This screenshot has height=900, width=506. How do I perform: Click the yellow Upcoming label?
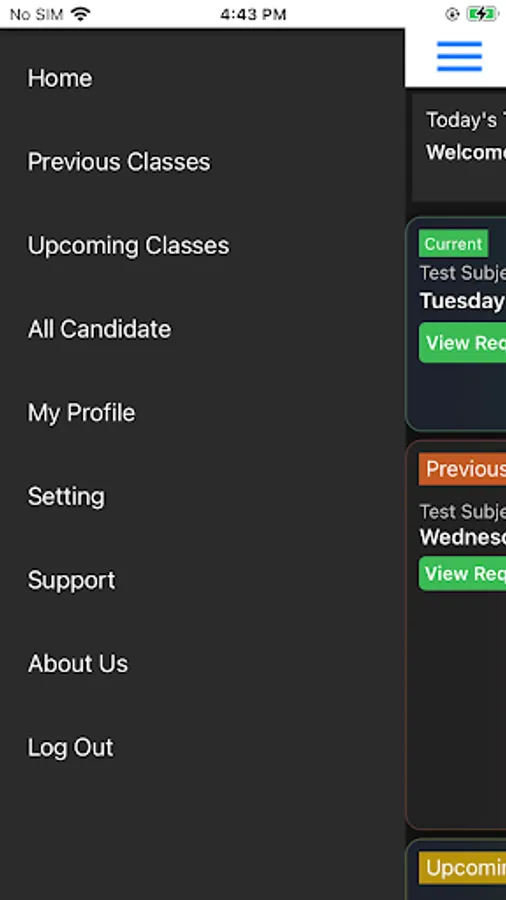pos(462,868)
